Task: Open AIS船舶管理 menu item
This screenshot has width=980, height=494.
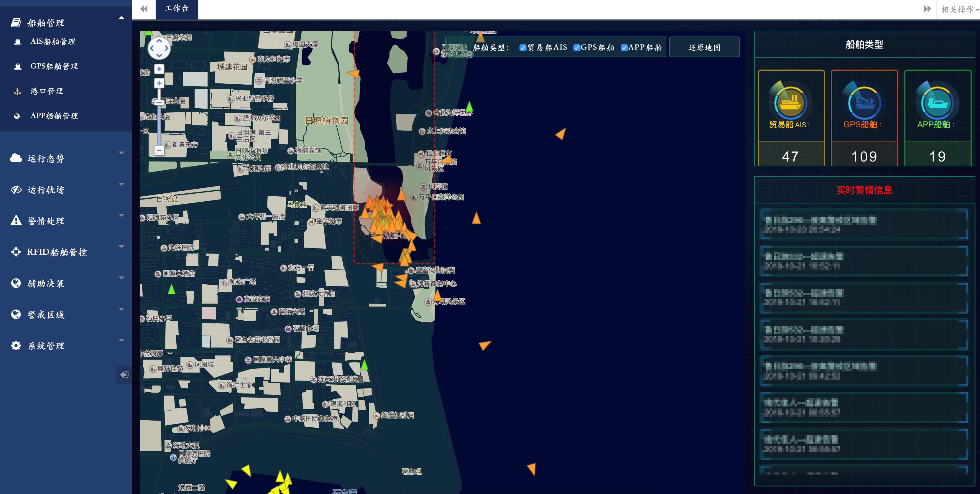Action: coord(53,42)
